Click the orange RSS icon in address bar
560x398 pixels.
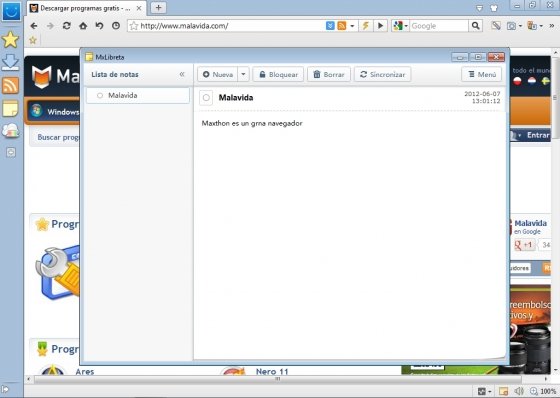pyautogui.click(x=342, y=26)
